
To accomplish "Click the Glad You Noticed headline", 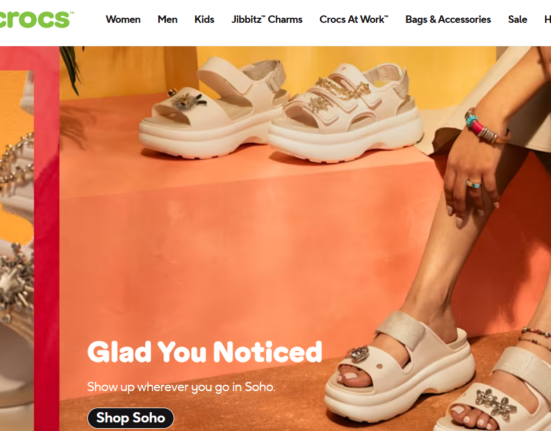I will click(x=205, y=352).
